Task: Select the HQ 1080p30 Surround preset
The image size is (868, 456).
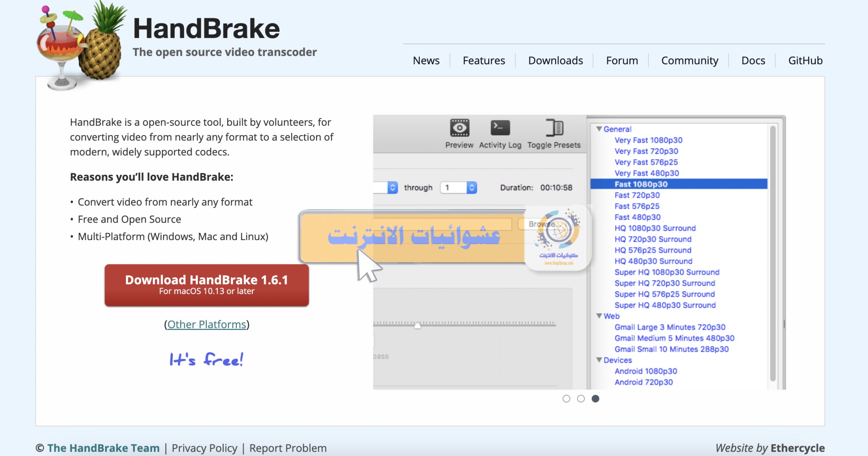Action: coord(655,228)
